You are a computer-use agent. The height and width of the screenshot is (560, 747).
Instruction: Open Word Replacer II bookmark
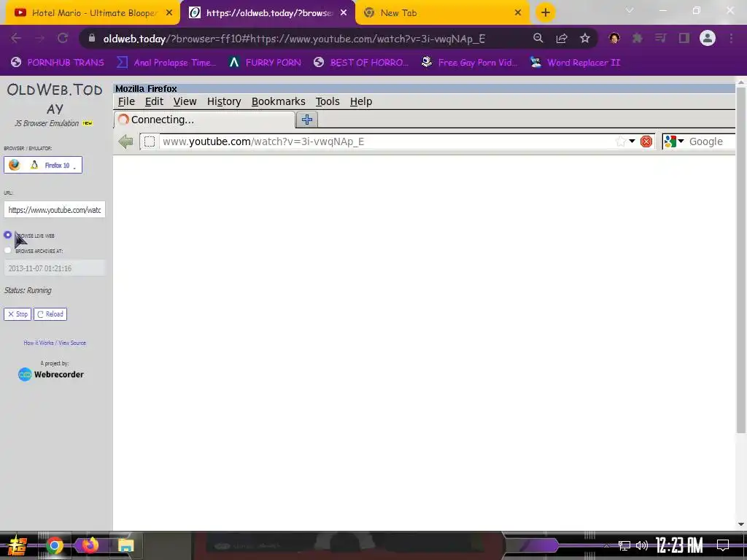[576, 63]
